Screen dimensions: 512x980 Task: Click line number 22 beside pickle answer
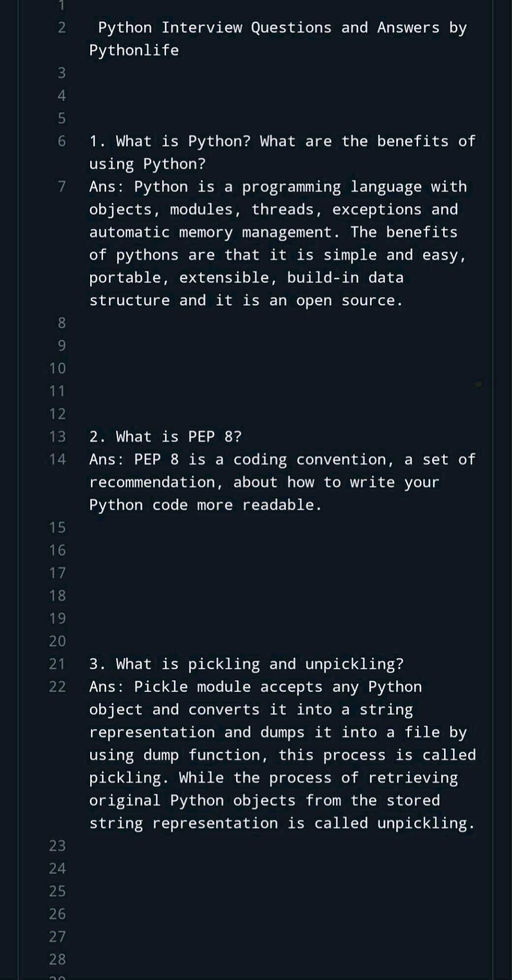[x=57, y=686]
